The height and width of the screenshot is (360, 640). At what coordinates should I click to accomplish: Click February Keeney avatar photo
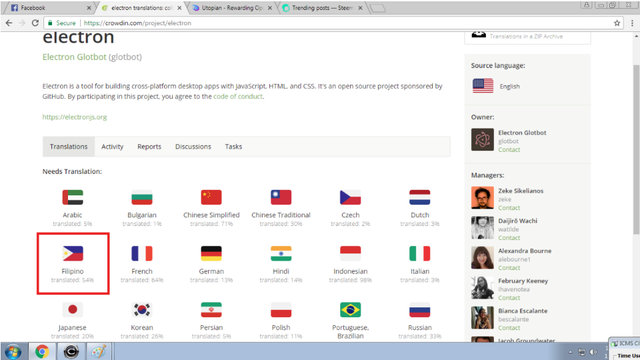[x=482, y=288]
